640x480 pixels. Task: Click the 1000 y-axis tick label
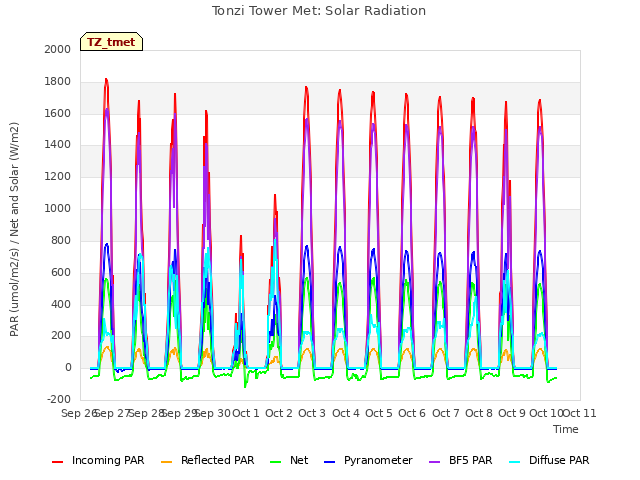(x=58, y=209)
